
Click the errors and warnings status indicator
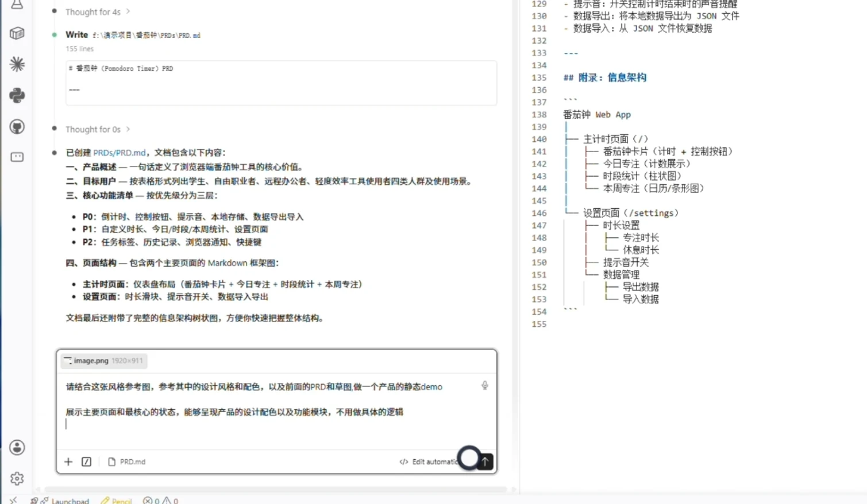point(161,501)
